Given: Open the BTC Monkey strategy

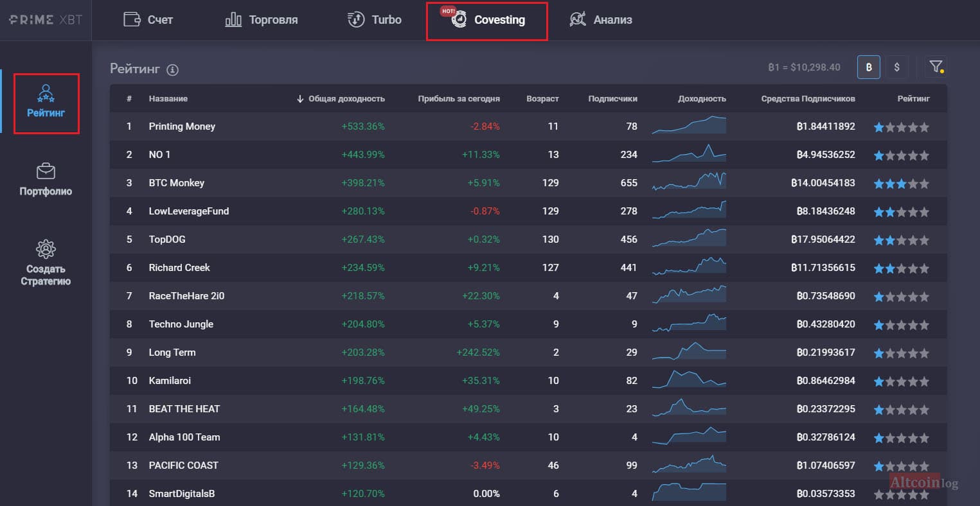Looking at the screenshot, I should click(176, 183).
